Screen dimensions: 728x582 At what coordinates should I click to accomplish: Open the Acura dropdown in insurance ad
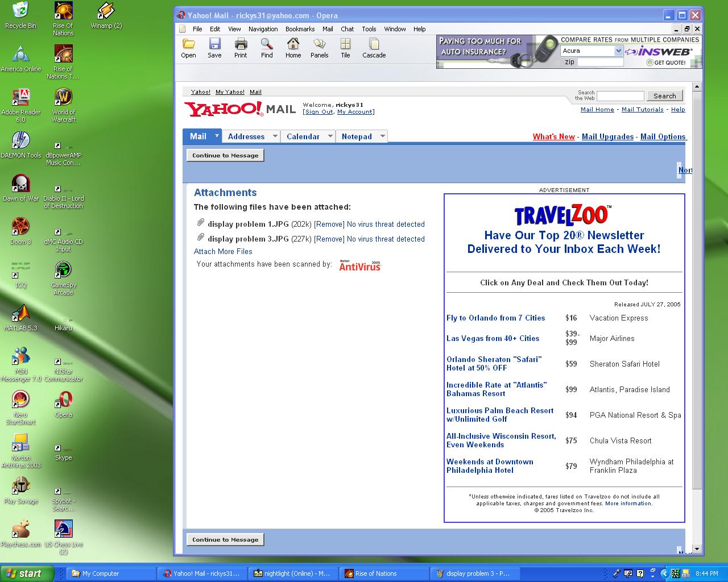pos(618,51)
